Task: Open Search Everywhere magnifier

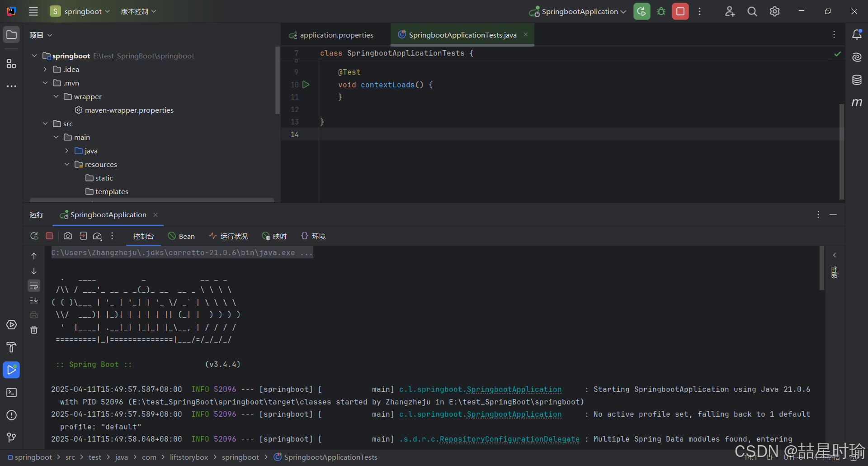Action: [x=752, y=11]
